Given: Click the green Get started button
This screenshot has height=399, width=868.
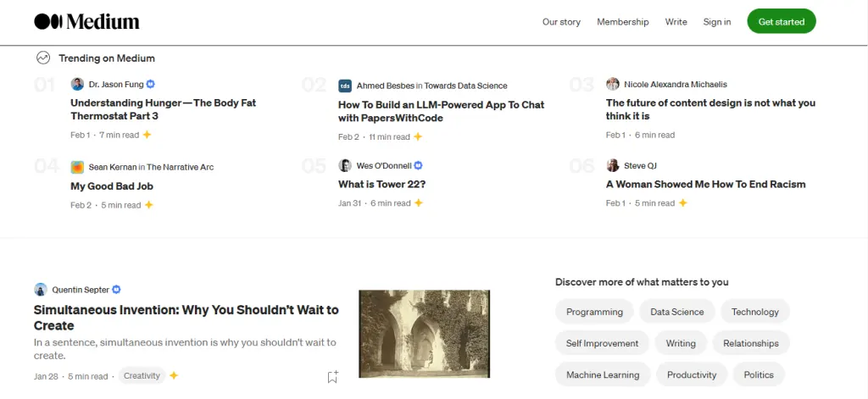Looking at the screenshot, I should pyautogui.click(x=781, y=21).
